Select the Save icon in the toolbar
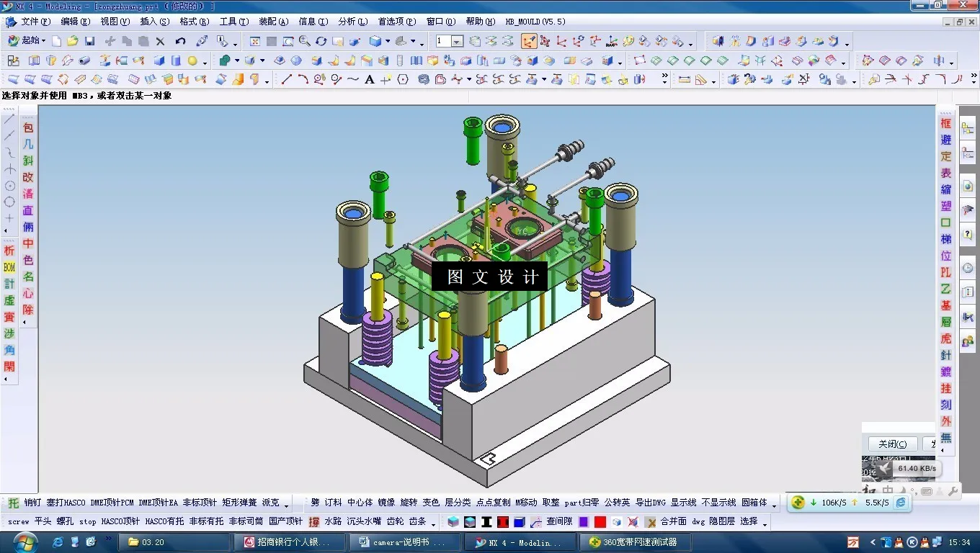Screen dimensions: 980x553 point(89,41)
